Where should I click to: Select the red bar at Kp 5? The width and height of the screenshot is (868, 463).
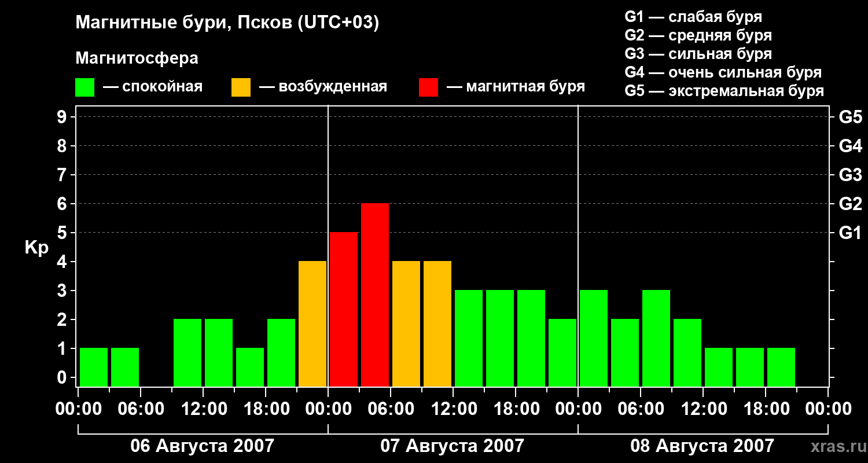coord(344,310)
